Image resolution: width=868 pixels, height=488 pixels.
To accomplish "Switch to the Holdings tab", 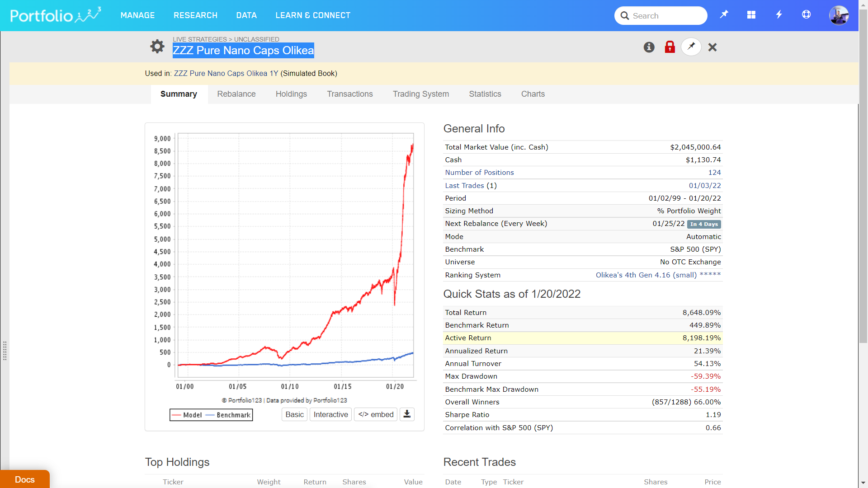I will tap(291, 94).
